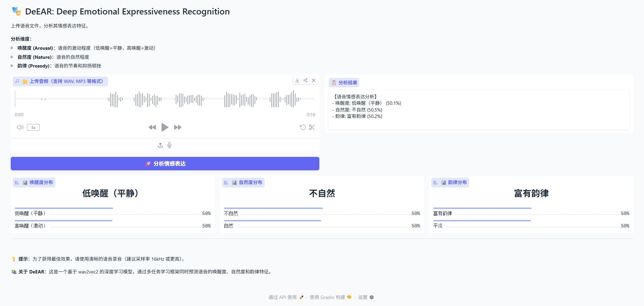Click the 分析情感表达 button

coord(165,164)
